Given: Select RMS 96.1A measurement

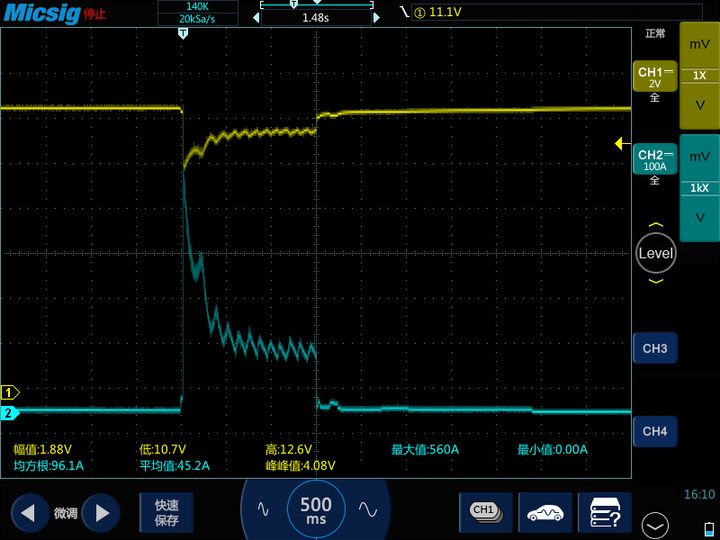Looking at the screenshot, I should point(48,466).
